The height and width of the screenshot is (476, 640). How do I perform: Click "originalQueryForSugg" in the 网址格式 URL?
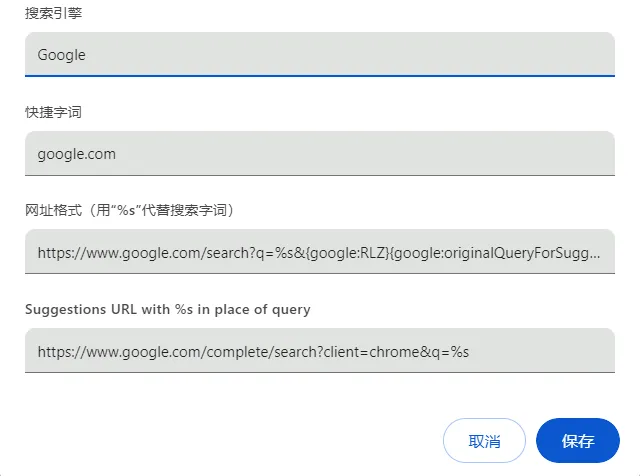click(x=516, y=253)
